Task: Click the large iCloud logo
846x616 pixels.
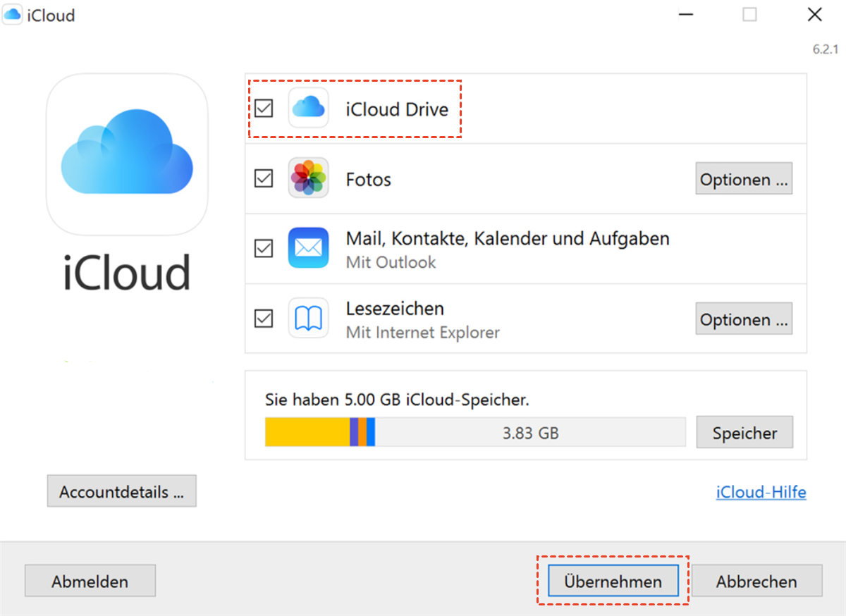Action: tap(127, 154)
